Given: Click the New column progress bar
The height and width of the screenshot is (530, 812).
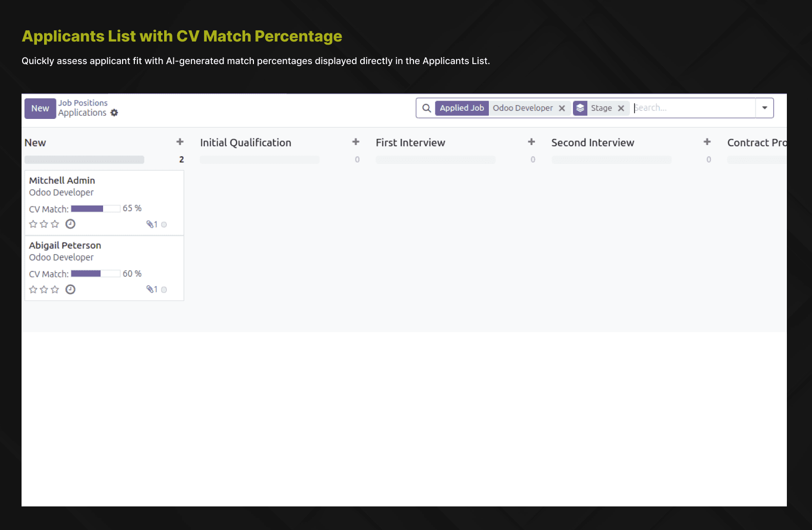Looking at the screenshot, I should point(84,160).
